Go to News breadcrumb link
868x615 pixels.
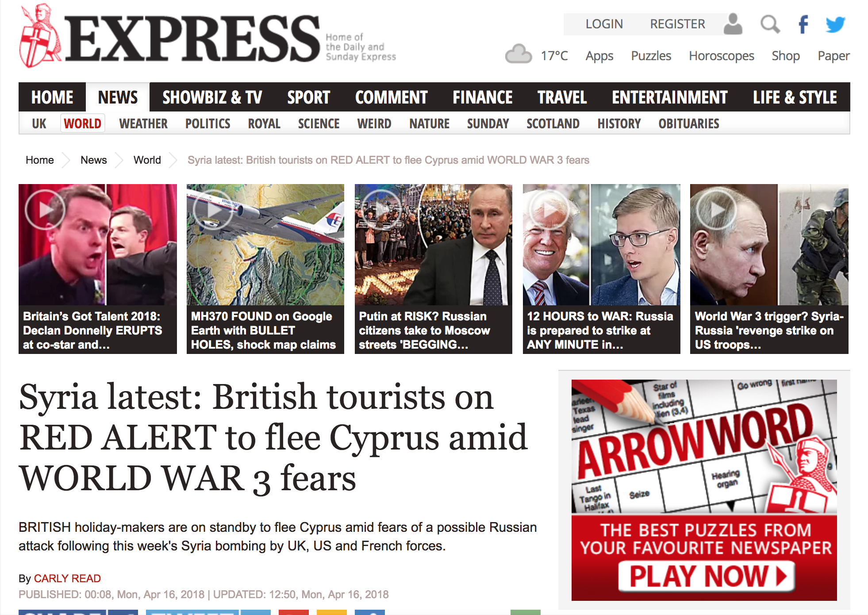(x=94, y=160)
